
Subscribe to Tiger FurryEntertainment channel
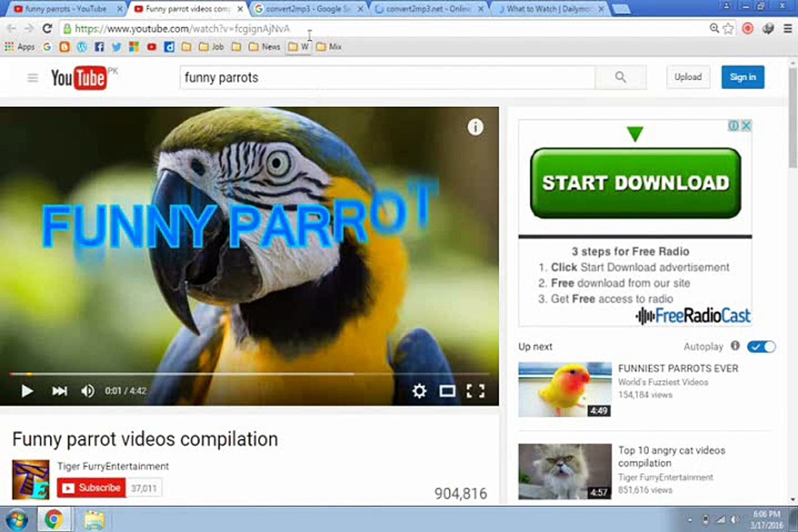[x=91, y=488]
